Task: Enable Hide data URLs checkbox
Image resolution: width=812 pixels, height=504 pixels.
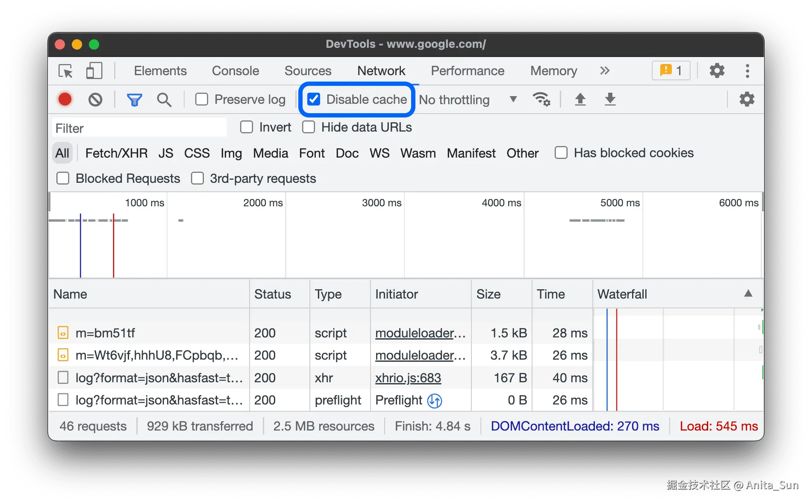Action: pyautogui.click(x=309, y=127)
